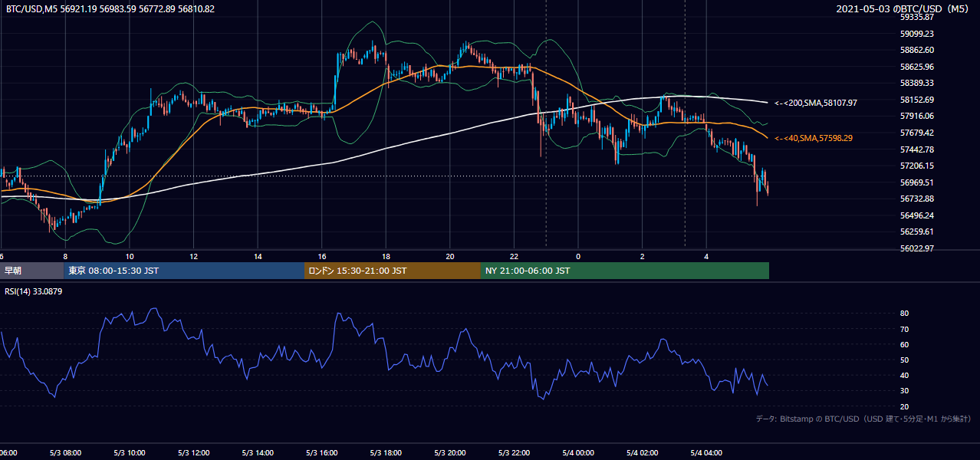Click RSI scale value 60
This screenshot has height=460, width=980.
pos(905,345)
